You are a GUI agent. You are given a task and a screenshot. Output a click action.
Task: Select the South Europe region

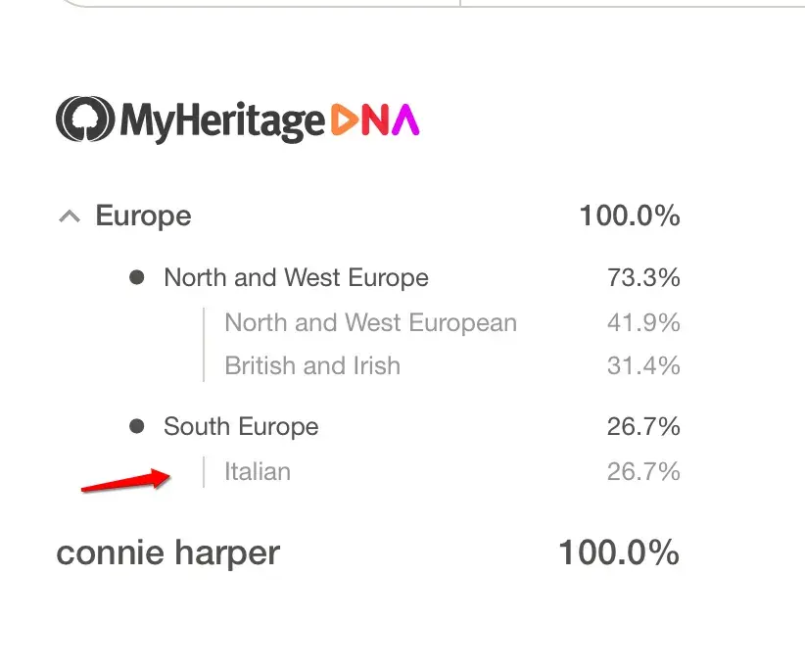(241, 427)
